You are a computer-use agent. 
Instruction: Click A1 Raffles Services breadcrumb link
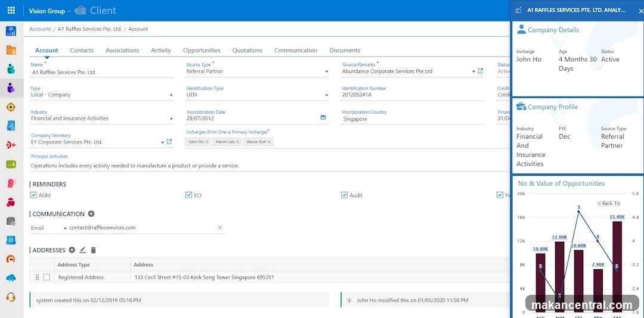tap(90, 29)
